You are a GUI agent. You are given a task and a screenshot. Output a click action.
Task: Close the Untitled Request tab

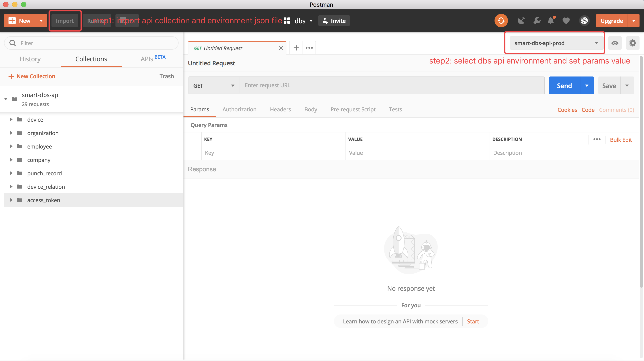click(x=281, y=48)
